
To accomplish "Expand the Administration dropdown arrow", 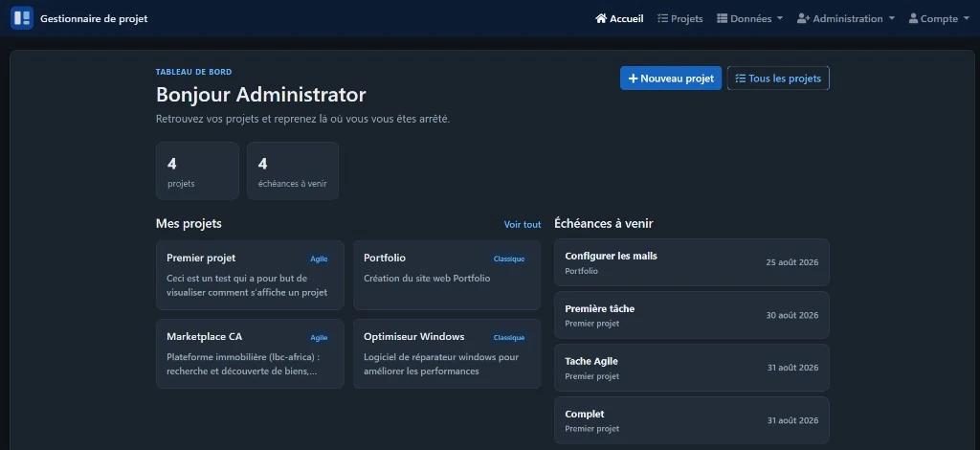I will [891, 19].
